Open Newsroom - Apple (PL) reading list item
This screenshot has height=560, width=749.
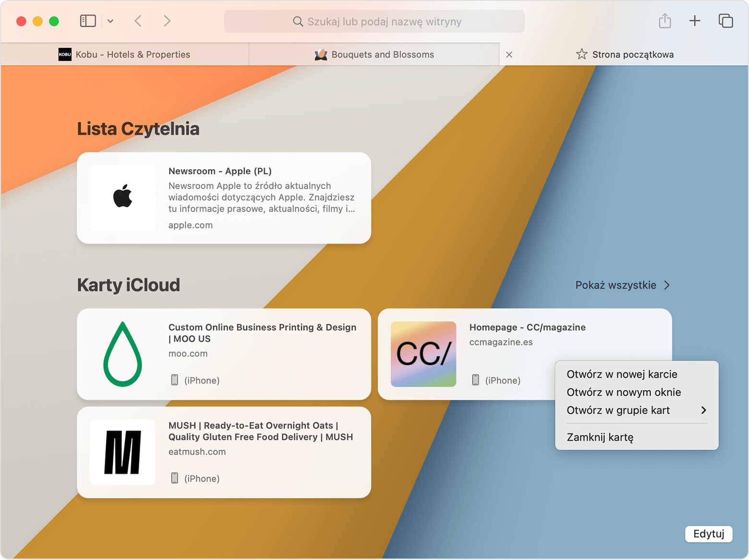[x=224, y=198]
